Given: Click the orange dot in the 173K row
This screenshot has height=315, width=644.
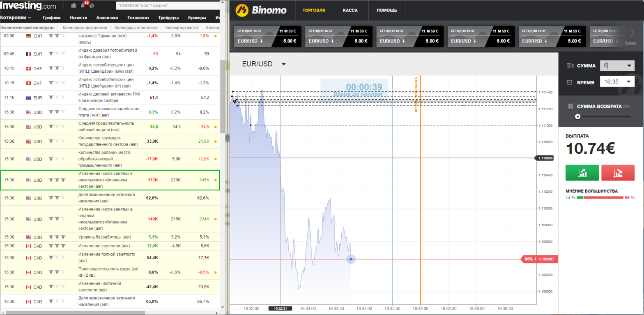Looking at the screenshot, I should (216, 180).
